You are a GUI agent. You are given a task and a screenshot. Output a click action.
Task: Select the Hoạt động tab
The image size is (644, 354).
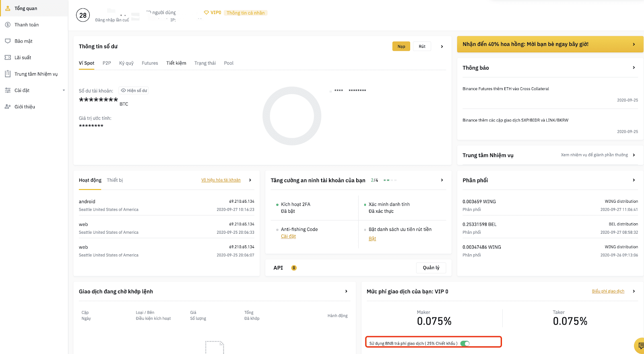click(x=90, y=180)
